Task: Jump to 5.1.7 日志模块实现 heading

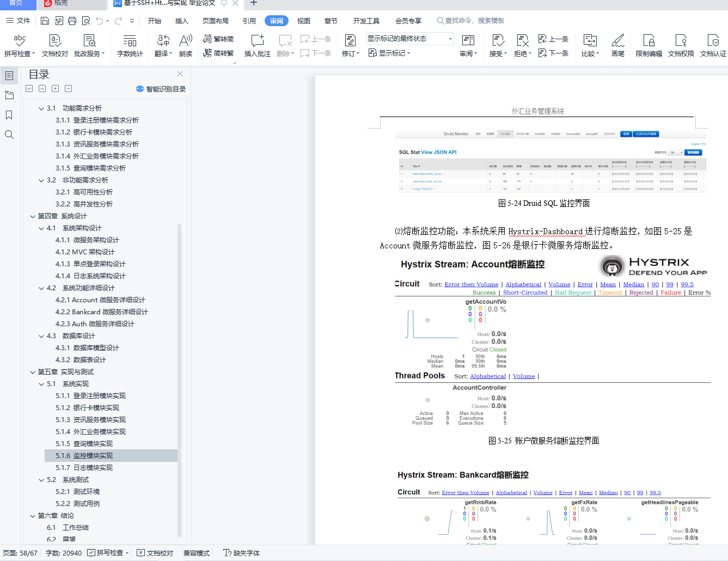Action: pyautogui.click(x=84, y=468)
